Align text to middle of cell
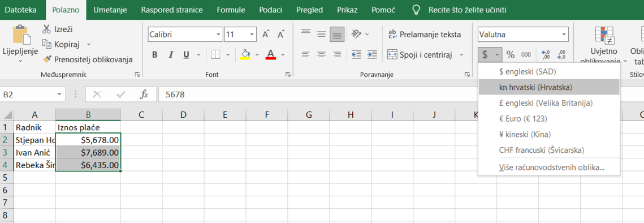 click(322, 34)
